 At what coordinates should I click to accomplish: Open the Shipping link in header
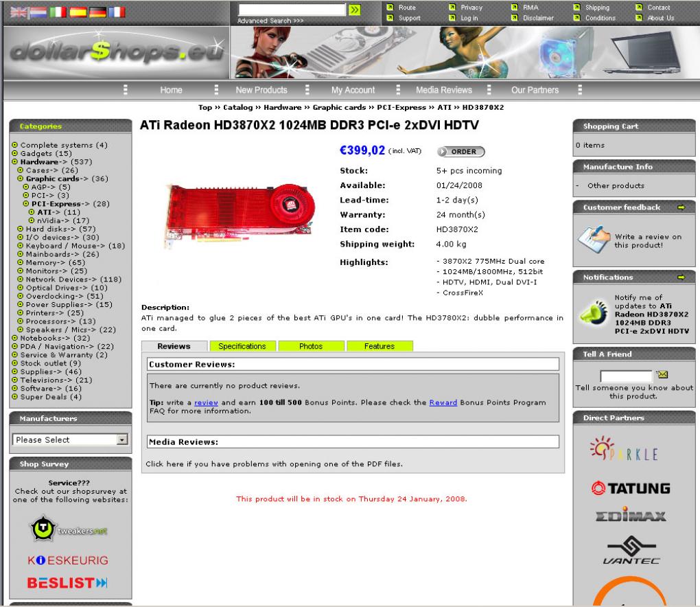click(x=597, y=8)
